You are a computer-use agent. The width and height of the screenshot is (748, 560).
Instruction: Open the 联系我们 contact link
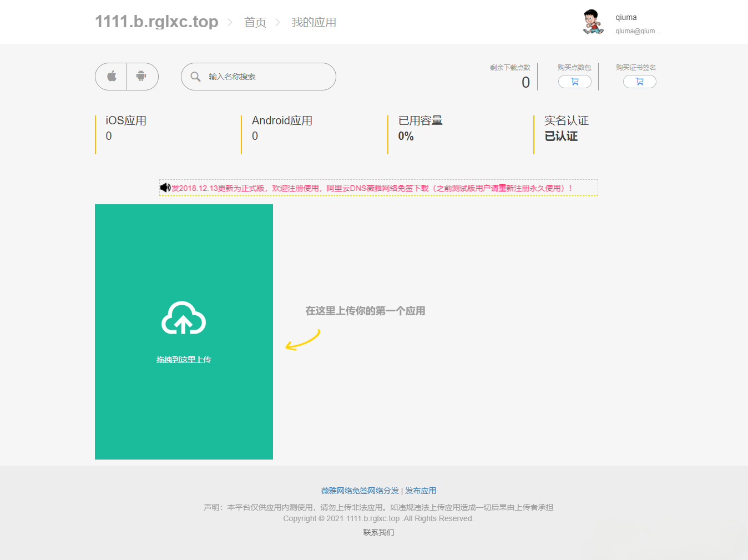click(377, 532)
